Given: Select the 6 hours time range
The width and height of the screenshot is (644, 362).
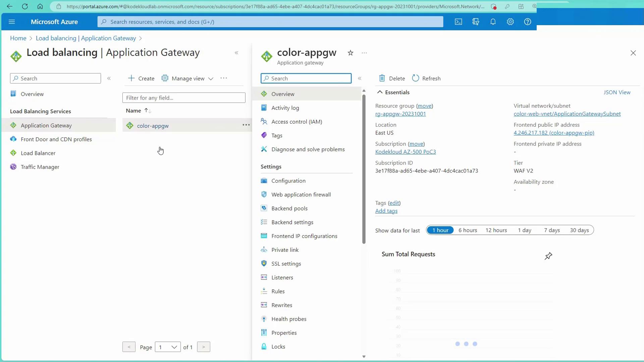Looking at the screenshot, I should pos(468,230).
